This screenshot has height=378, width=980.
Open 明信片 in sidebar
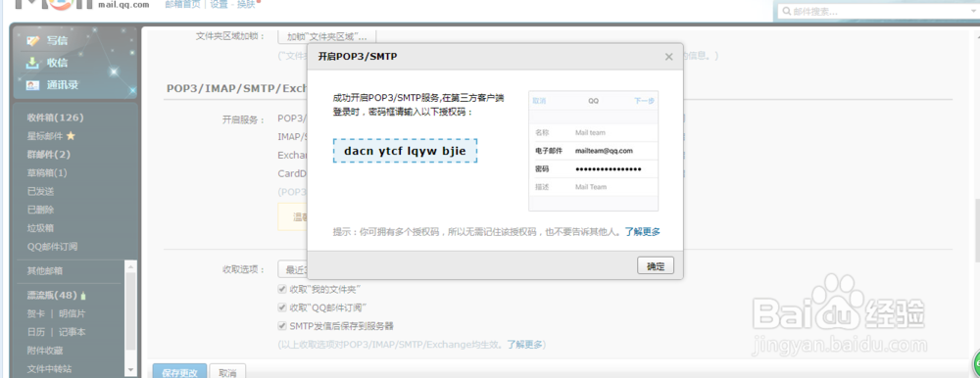pos(73,313)
